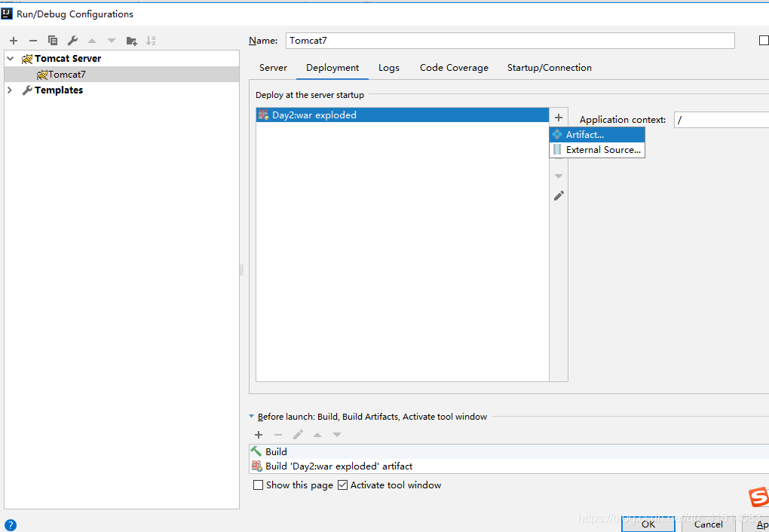Confirm with the OK button

(x=648, y=524)
